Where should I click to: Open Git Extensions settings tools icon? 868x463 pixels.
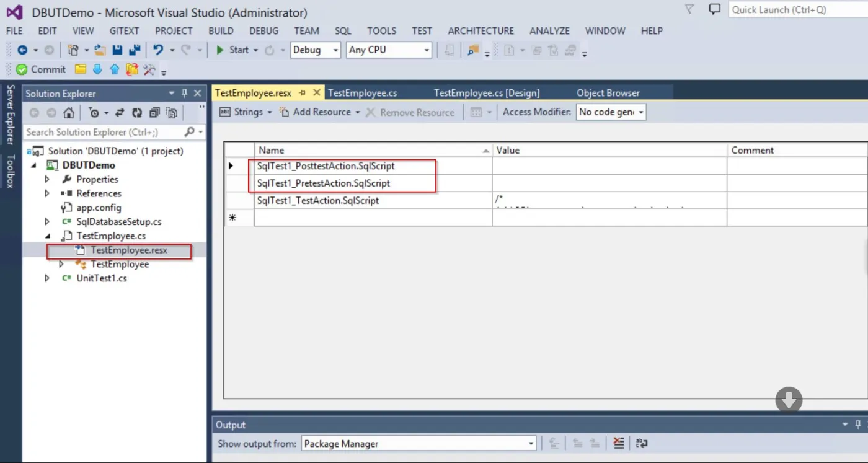pyautogui.click(x=149, y=69)
